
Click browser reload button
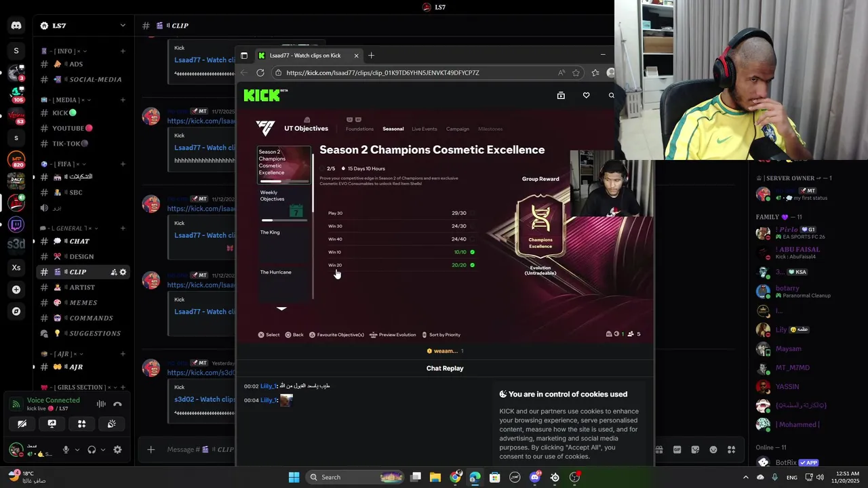(260, 73)
